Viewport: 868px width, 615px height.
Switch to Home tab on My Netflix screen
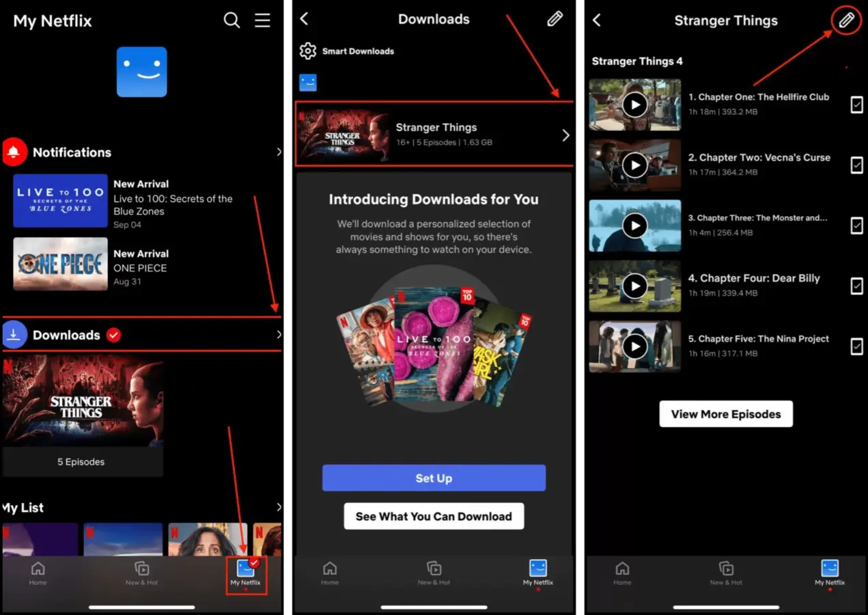[x=38, y=573]
